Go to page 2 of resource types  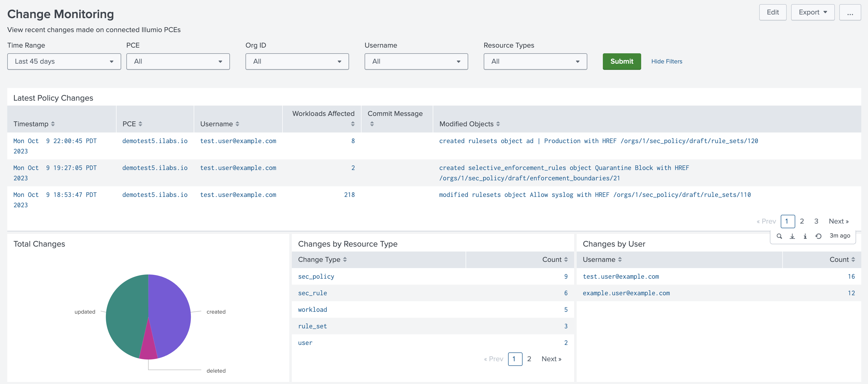pyautogui.click(x=529, y=359)
